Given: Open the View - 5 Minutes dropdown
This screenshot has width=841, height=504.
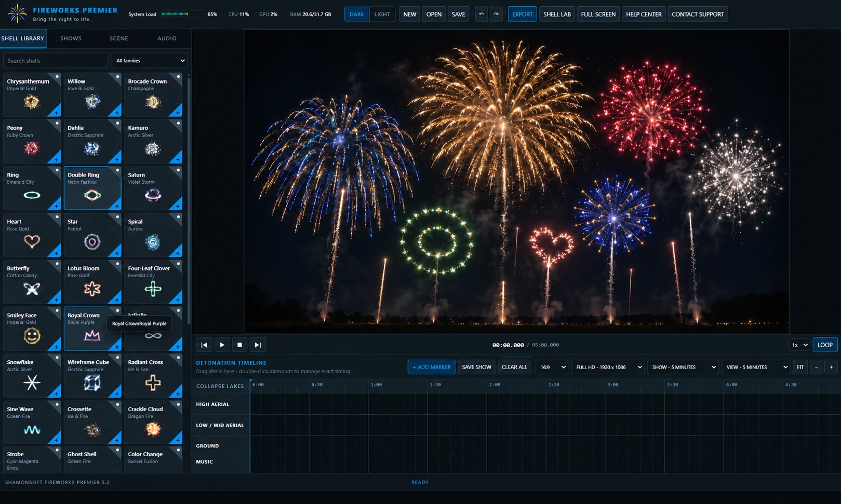Looking at the screenshot, I should 756,367.
